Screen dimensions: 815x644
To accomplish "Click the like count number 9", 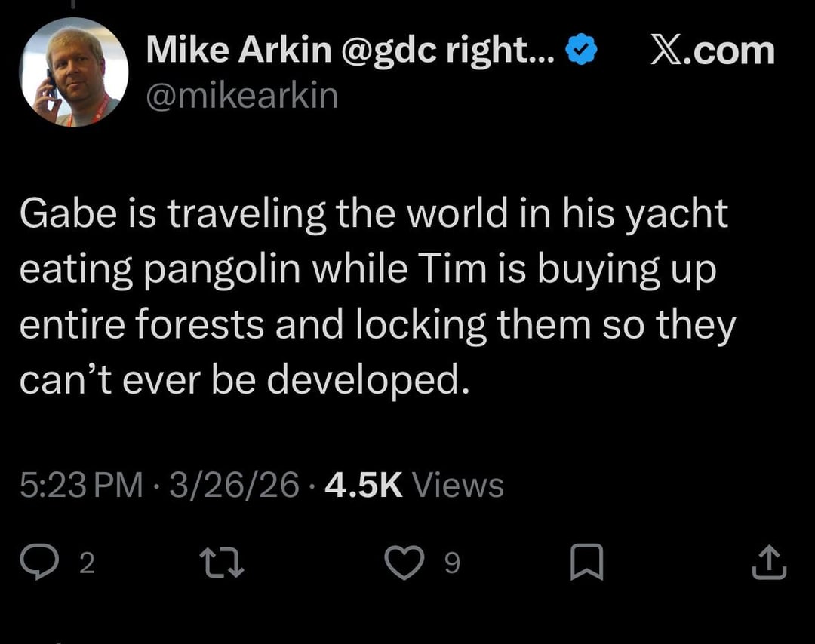I will coord(451,563).
